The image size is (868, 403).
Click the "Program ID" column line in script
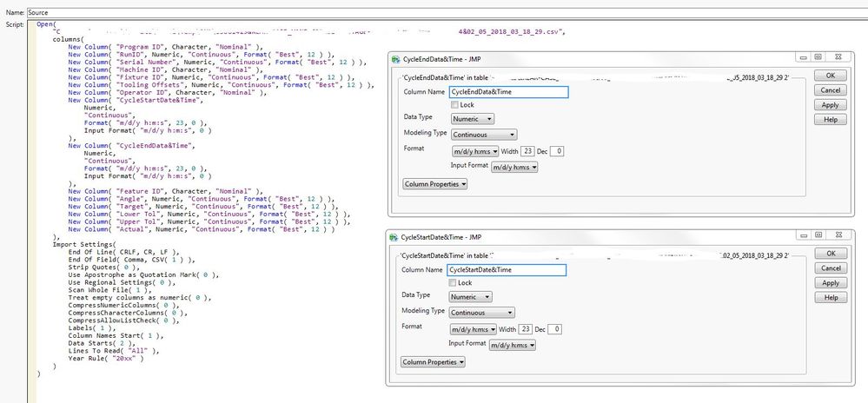tap(166, 47)
